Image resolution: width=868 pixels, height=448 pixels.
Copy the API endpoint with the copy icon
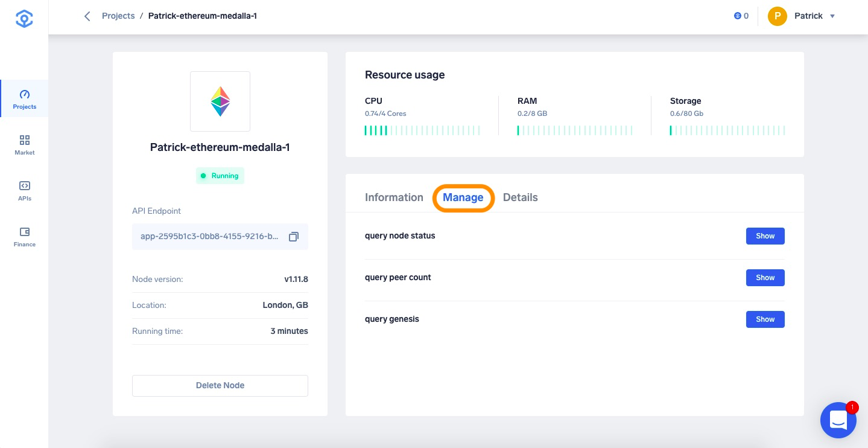tap(294, 237)
